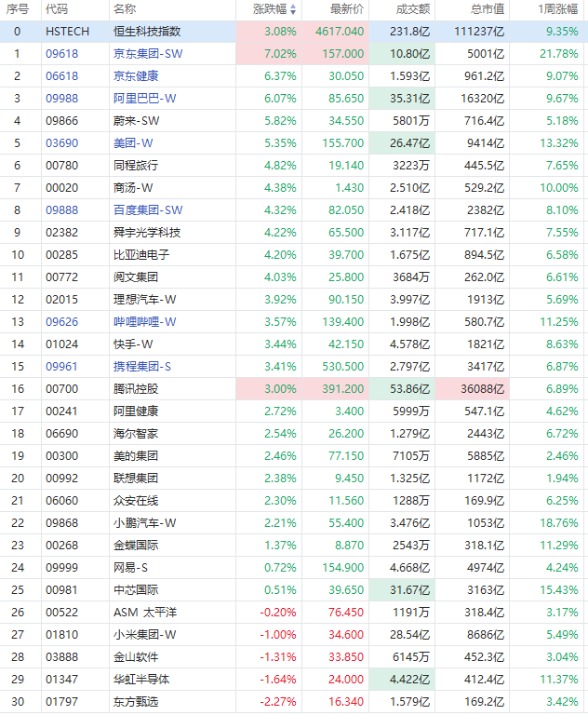The width and height of the screenshot is (588, 715).
Task: Click the 名称 column header
Action: point(125,9)
